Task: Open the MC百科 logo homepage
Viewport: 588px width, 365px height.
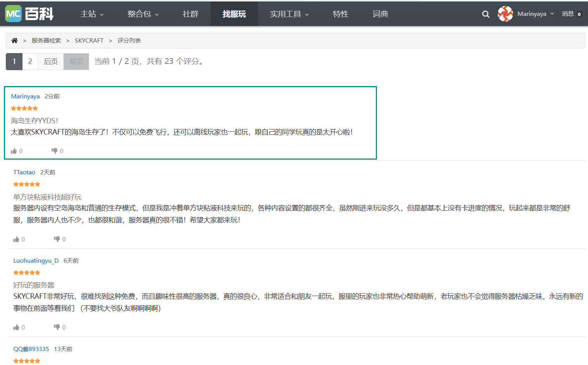Action: pos(29,14)
